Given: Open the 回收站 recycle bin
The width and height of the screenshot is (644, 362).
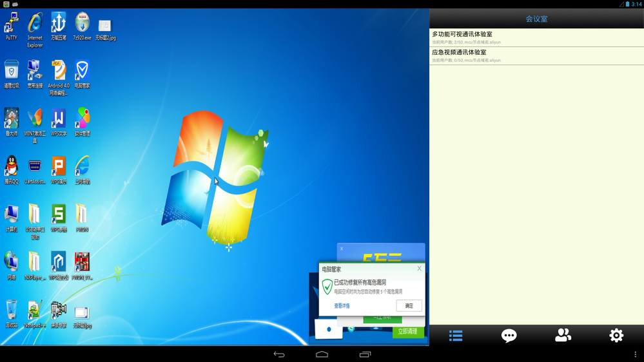Looking at the screenshot, I should tap(12, 314).
